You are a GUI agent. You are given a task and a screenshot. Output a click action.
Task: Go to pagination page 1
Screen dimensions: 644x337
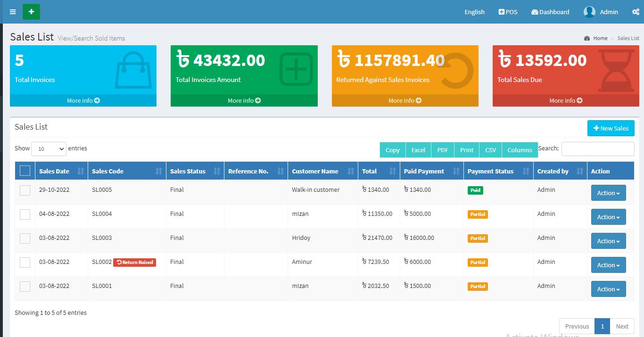click(x=602, y=326)
